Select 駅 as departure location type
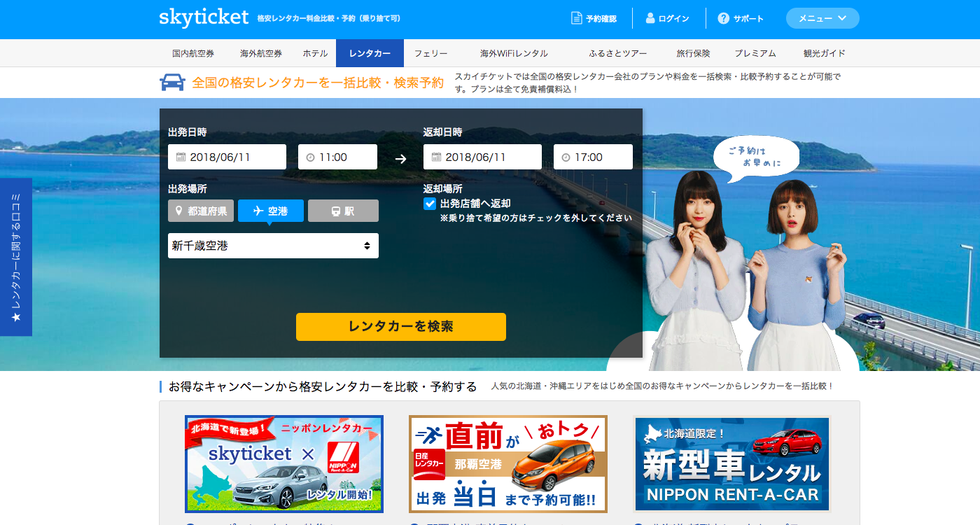980x525 pixels. [x=343, y=211]
